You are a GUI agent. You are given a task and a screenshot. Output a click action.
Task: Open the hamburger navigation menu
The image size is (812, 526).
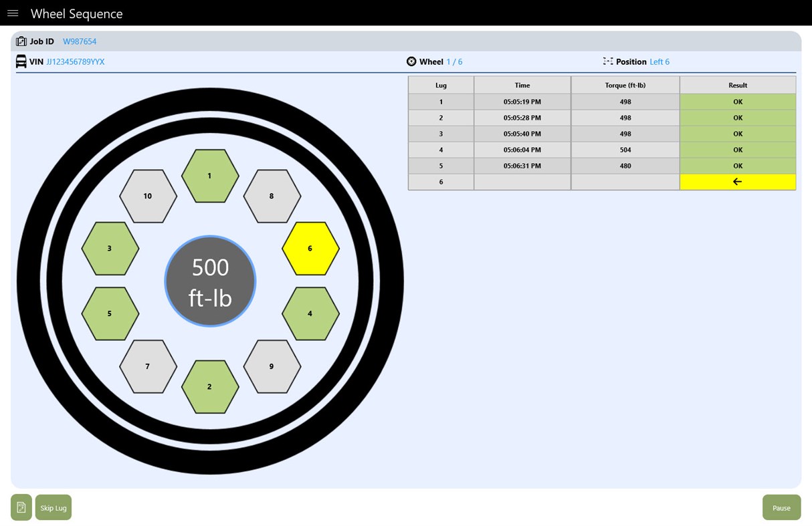point(13,13)
